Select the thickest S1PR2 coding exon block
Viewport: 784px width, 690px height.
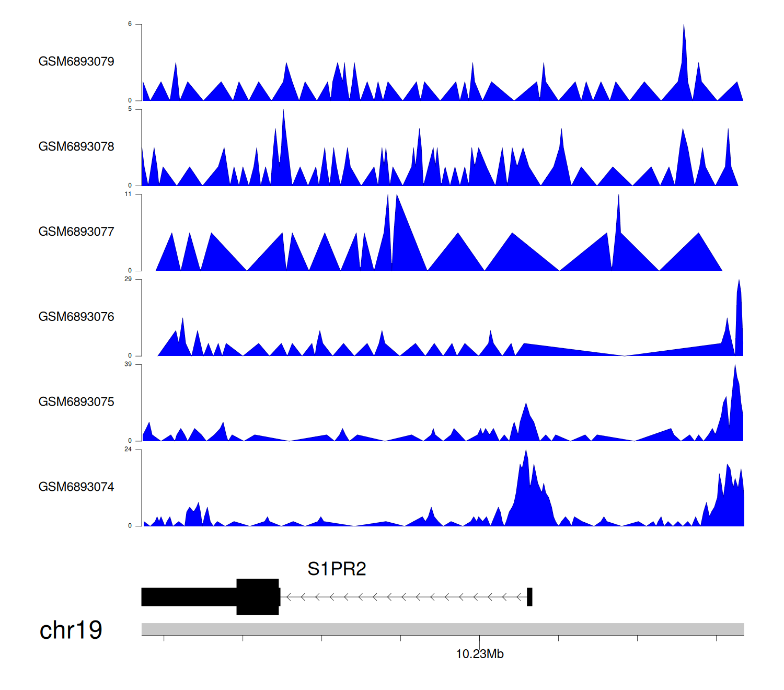tap(258, 597)
